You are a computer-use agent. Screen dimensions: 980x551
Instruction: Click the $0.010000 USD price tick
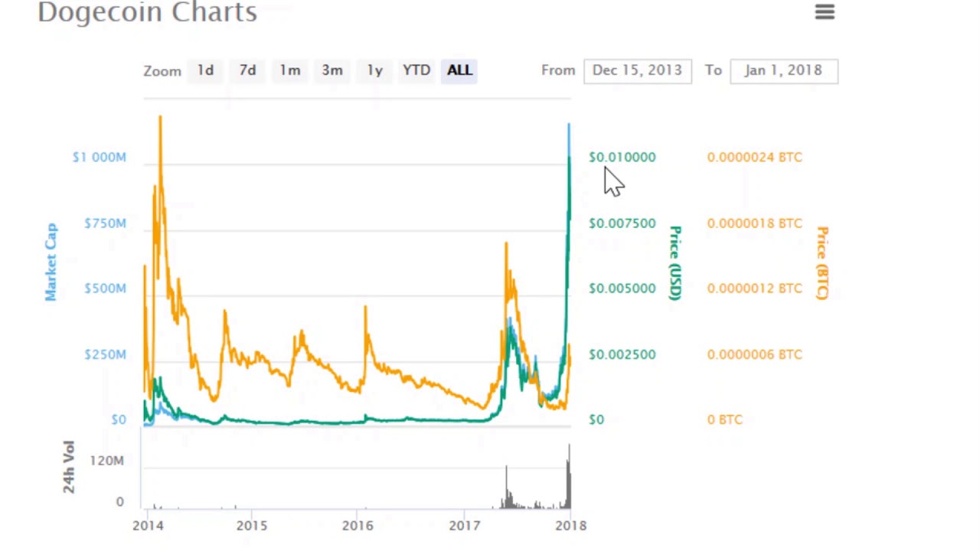622,157
